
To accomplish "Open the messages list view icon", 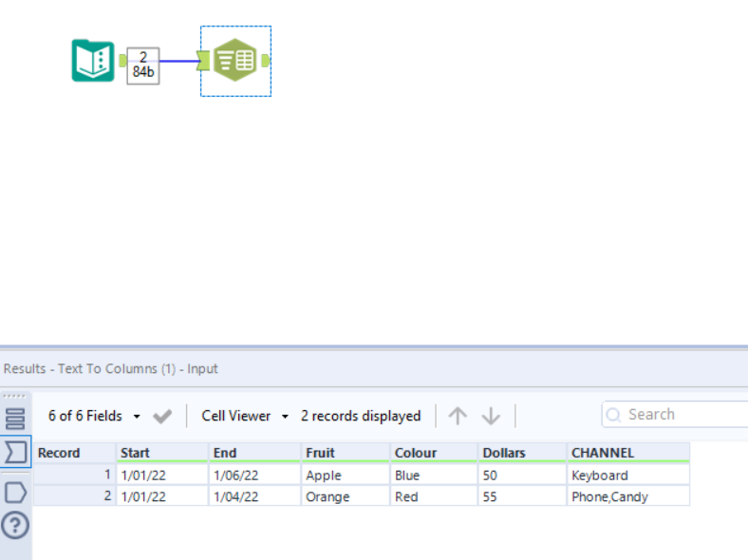I will click(x=15, y=419).
